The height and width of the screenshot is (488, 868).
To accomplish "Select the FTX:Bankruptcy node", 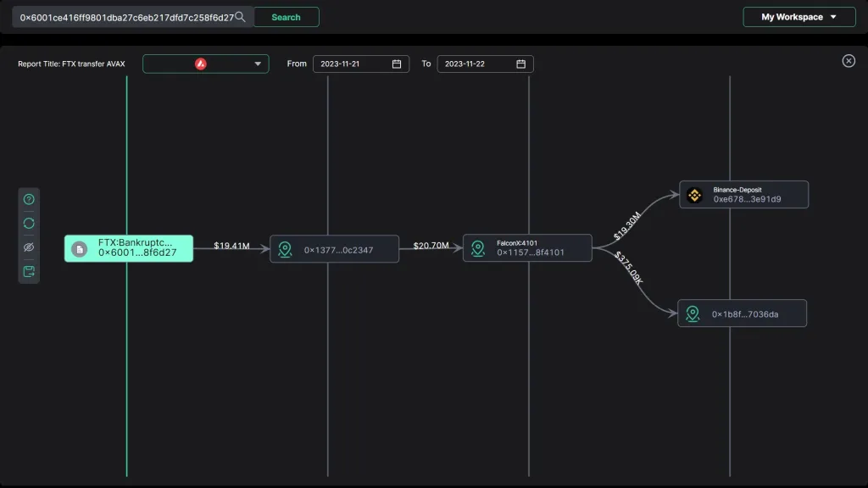I will pos(128,248).
